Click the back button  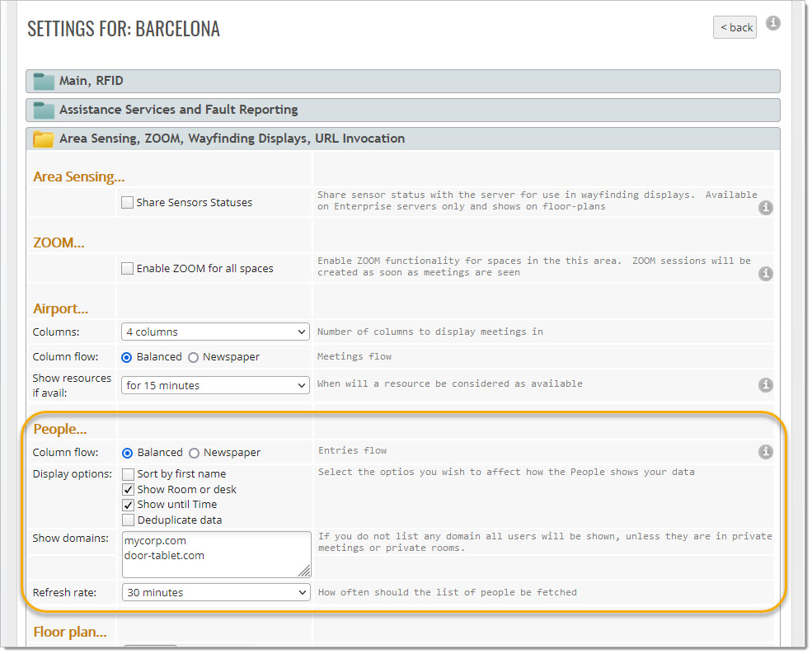[735, 27]
